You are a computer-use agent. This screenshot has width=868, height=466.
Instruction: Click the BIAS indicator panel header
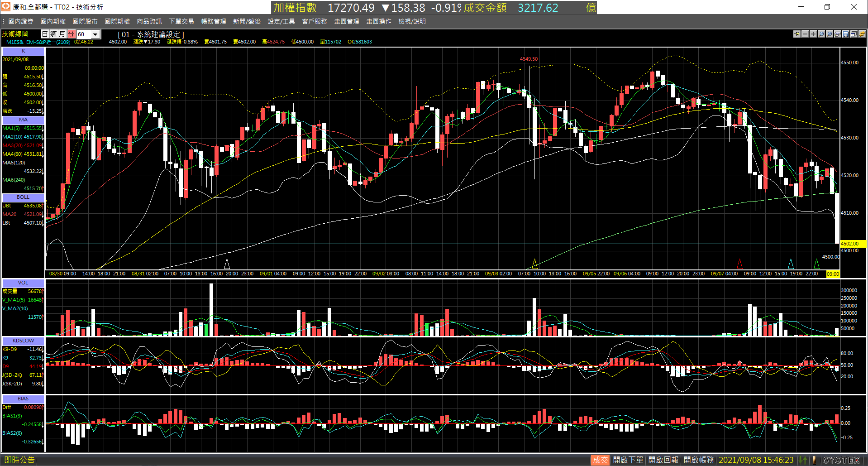[23, 399]
